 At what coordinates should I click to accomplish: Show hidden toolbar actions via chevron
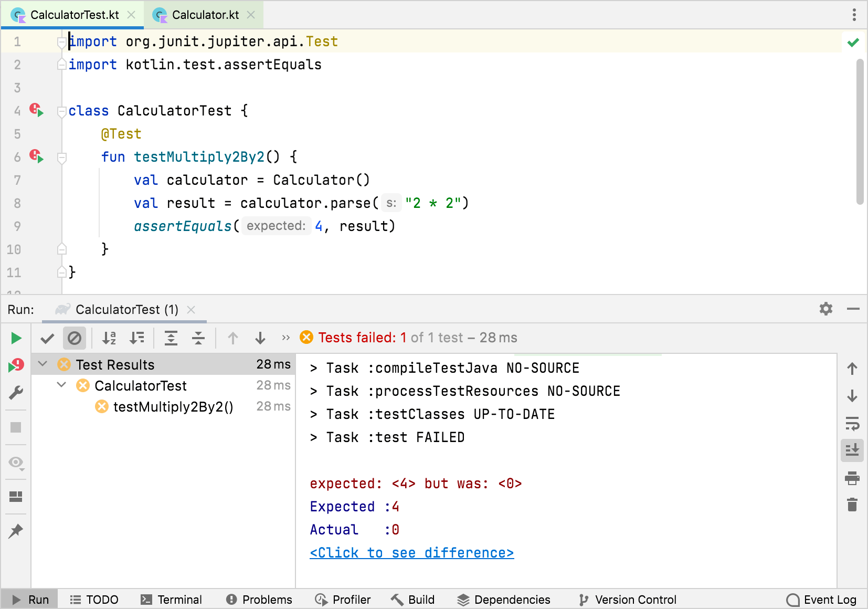285,338
